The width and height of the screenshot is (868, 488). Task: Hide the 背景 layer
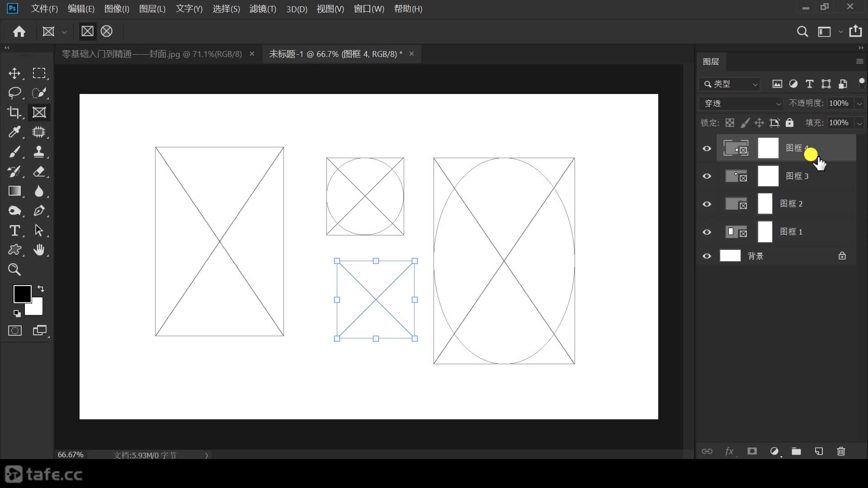[707, 256]
